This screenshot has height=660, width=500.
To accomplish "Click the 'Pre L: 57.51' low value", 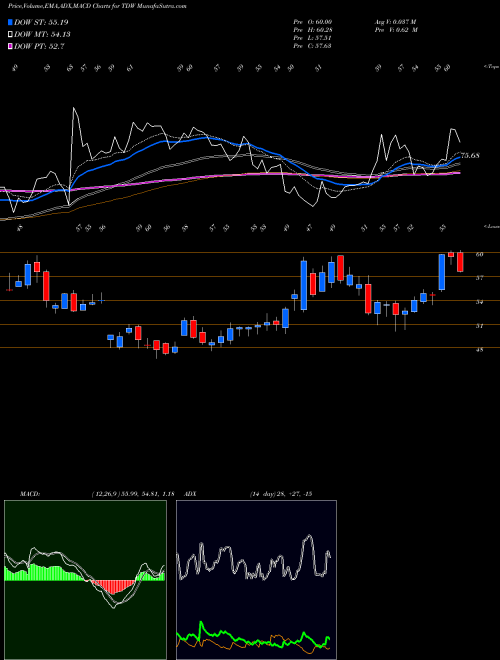I will [x=313, y=38].
